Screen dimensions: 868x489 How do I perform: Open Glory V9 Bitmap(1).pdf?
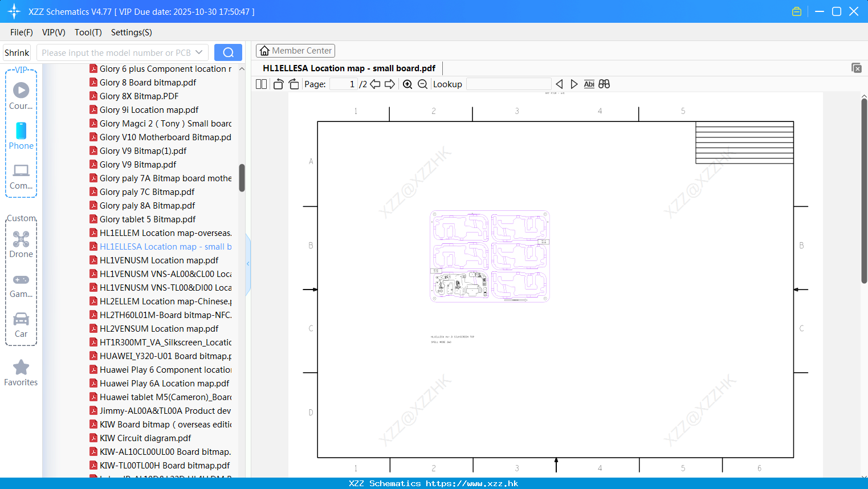coord(143,151)
